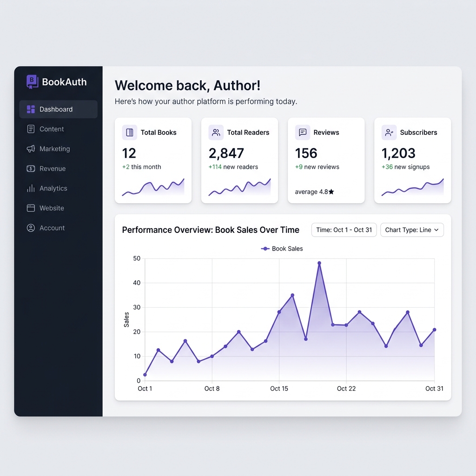Open the Chart Type: Line dropdown
476x476 pixels.
(412, 230)
